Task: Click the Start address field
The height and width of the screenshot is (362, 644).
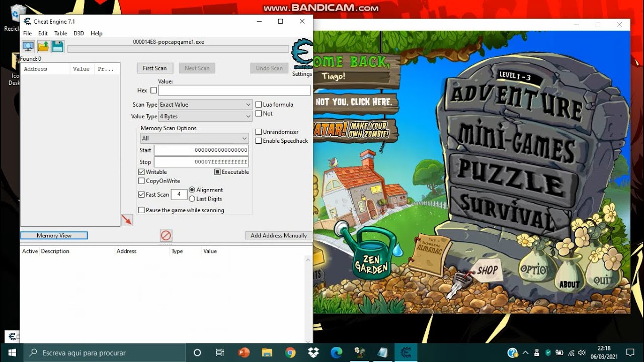Action: [x=201, y=150]
